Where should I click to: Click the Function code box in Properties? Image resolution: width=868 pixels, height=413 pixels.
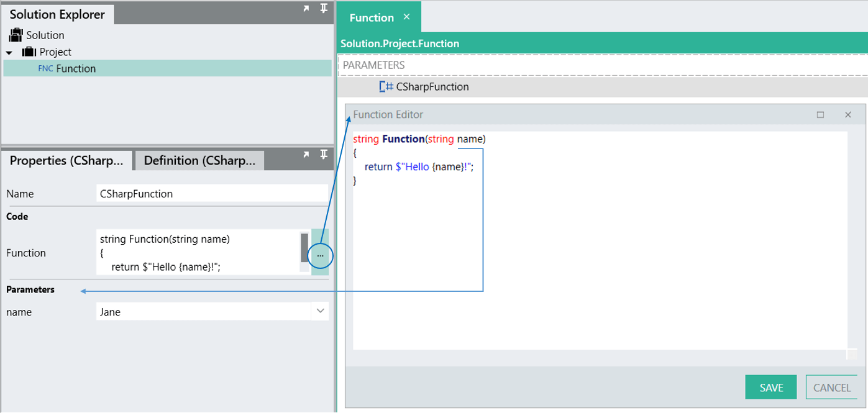tap(198, 252)
